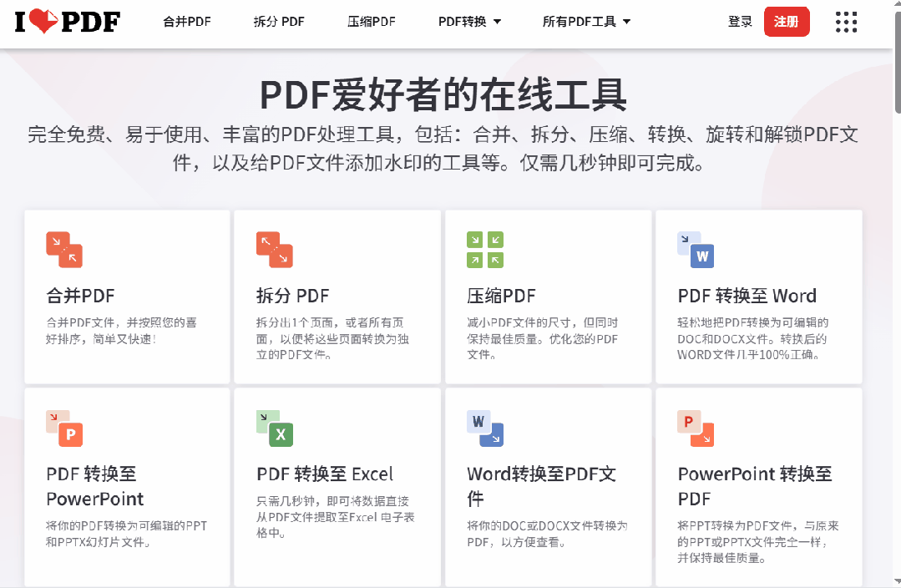The image size is (901, 588).
Task: Click the 只需几秒钟 Excel description text
Action: [335, 517]
